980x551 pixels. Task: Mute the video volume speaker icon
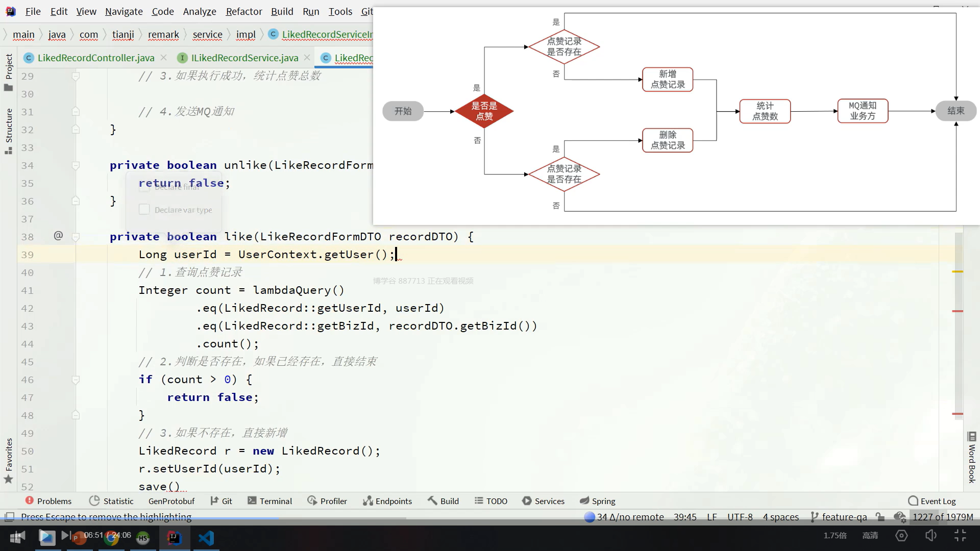coord(930,535)
